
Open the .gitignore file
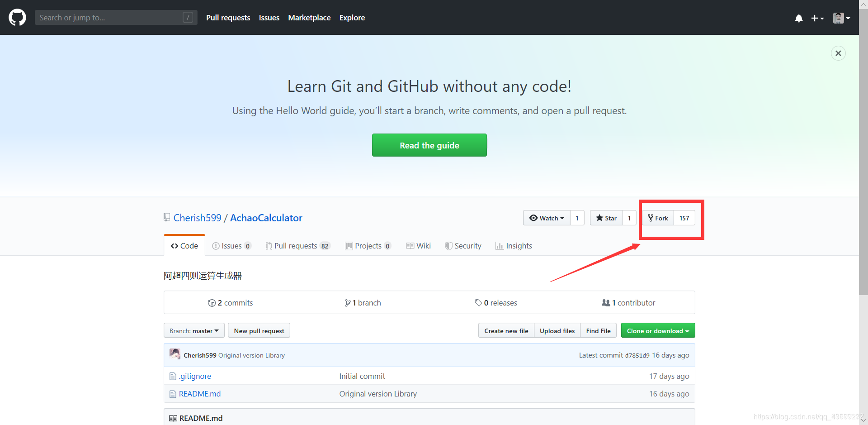click(x=195, y=376)
